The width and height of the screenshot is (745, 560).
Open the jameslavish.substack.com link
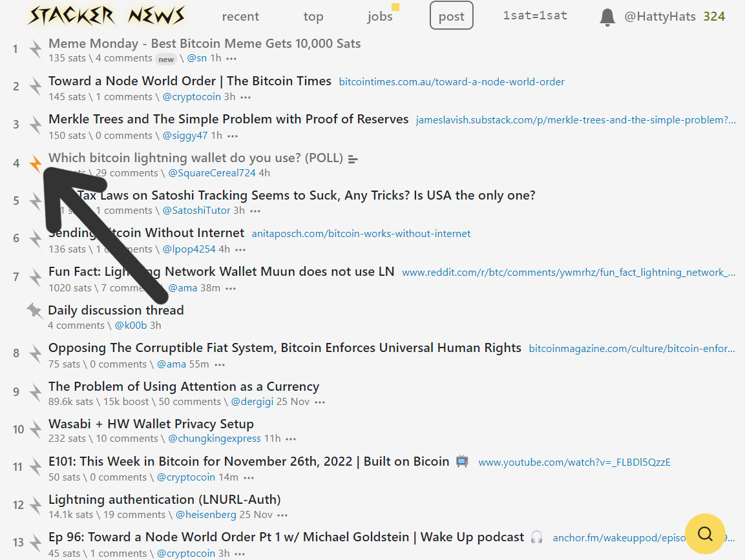(576, 119)
